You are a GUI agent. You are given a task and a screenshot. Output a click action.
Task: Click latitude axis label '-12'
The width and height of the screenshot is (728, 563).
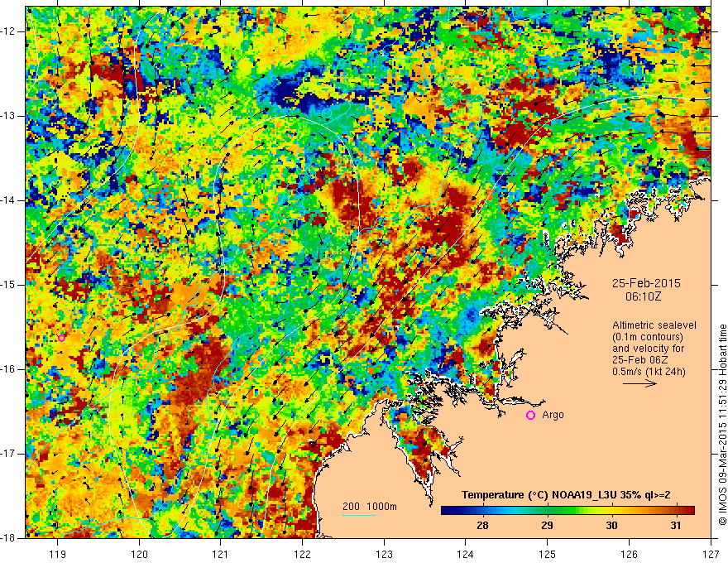[8, 31]
